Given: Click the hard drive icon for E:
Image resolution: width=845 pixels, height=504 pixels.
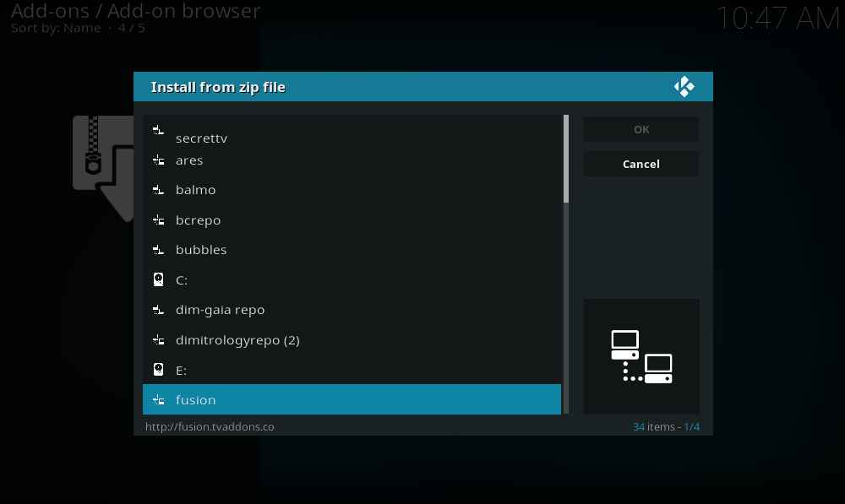Looking at the screenshot, I should tap(159, 370).
